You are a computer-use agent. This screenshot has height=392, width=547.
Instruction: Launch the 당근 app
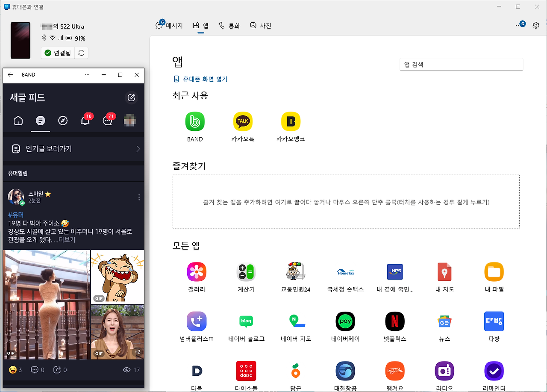pyautogui.click(x=296, y=371)
